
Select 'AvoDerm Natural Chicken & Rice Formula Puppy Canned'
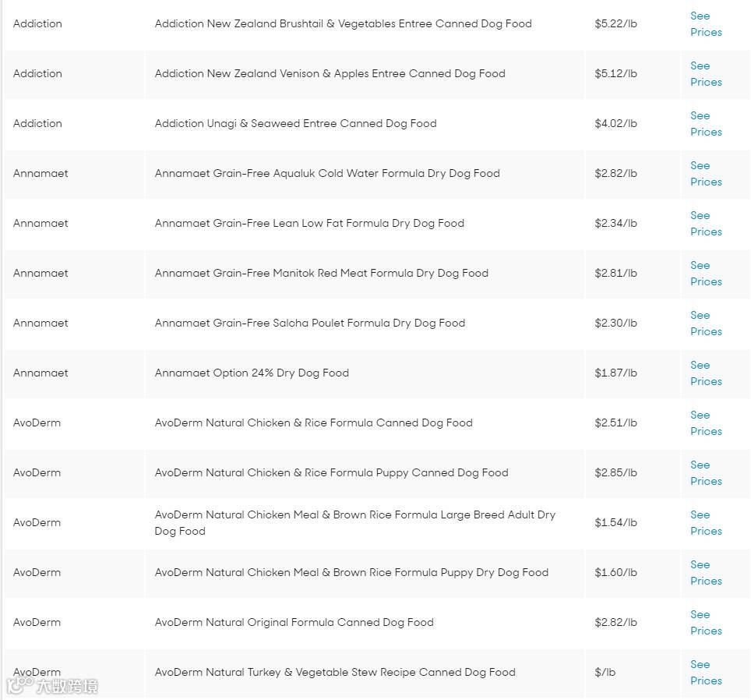point(331,472)
